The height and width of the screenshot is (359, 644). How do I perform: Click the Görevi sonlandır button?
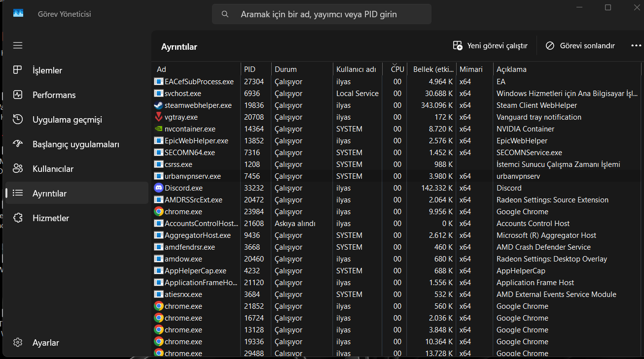[x=580, y=46]
